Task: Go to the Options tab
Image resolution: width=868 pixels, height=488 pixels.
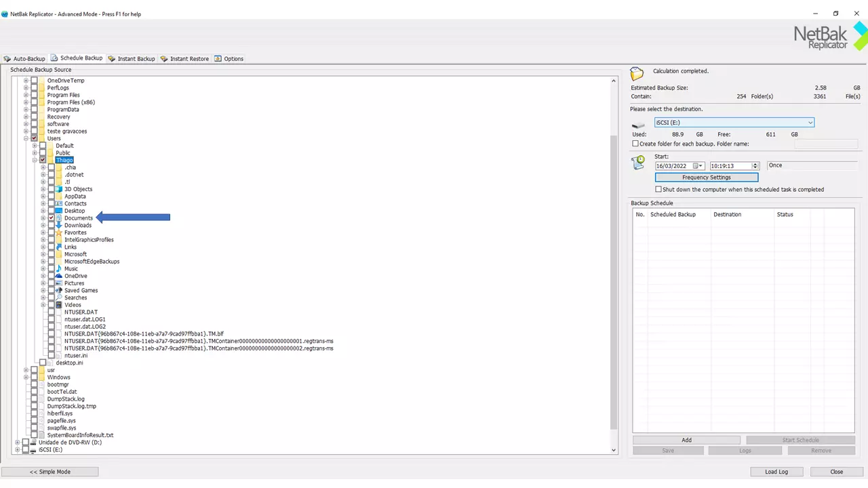Action: [229, 59]
